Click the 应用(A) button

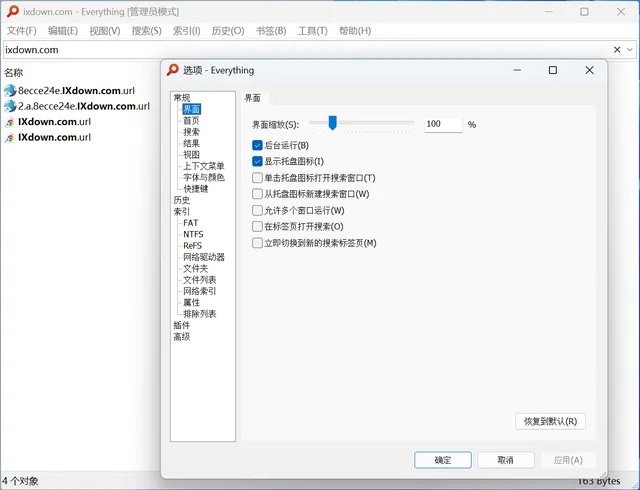[568, 460]
